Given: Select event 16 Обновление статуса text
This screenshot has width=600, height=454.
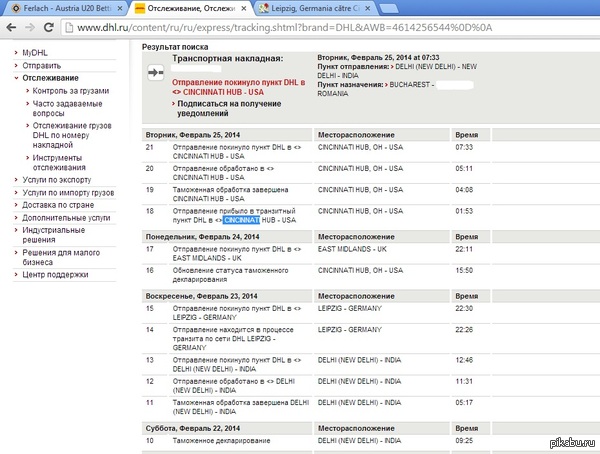Looking at the screenshot, I should coord(230,275).
